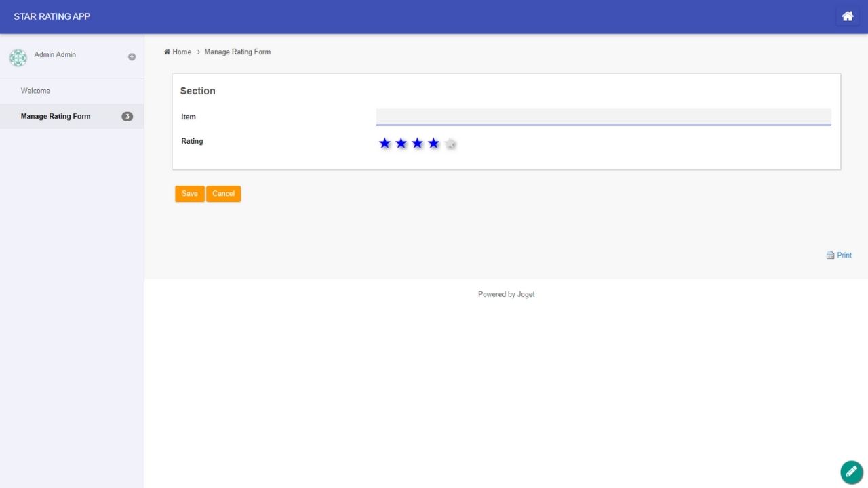Open the Welcome sidebar menu item
The width and height of the screenshot is (868, 488).
coord(35,91)
